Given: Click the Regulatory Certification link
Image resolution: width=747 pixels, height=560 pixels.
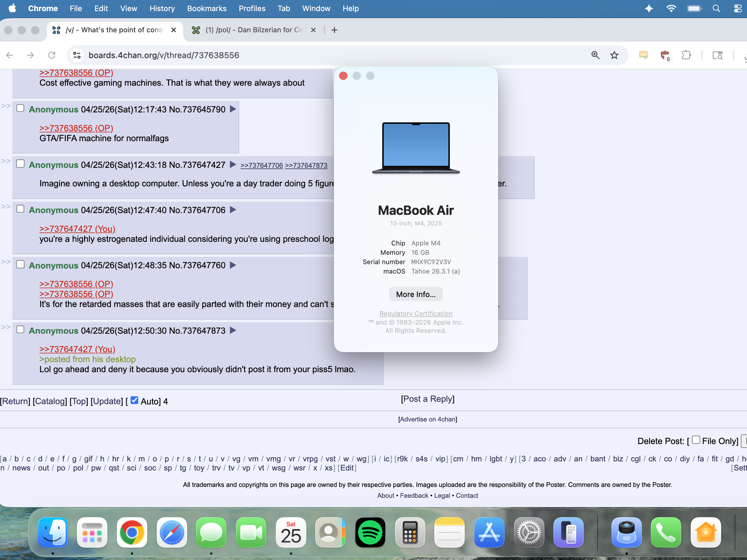Looking at the screenshot, I should pos(416,313).
